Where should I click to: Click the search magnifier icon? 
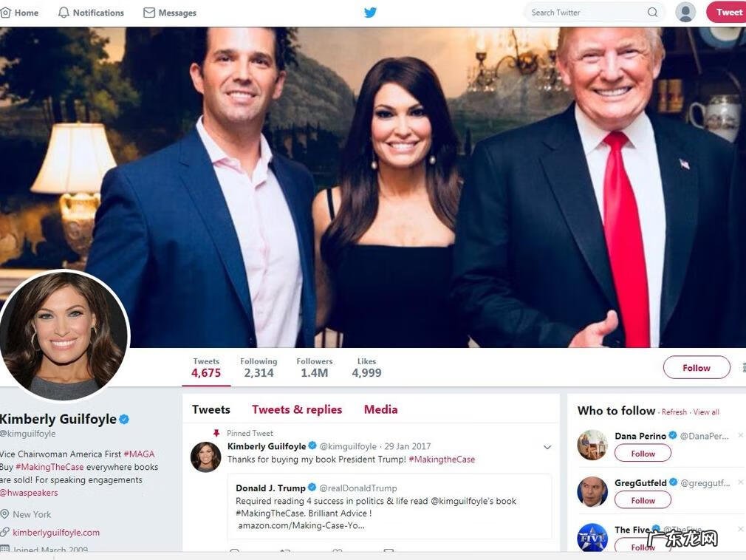[x=652, y=12]
